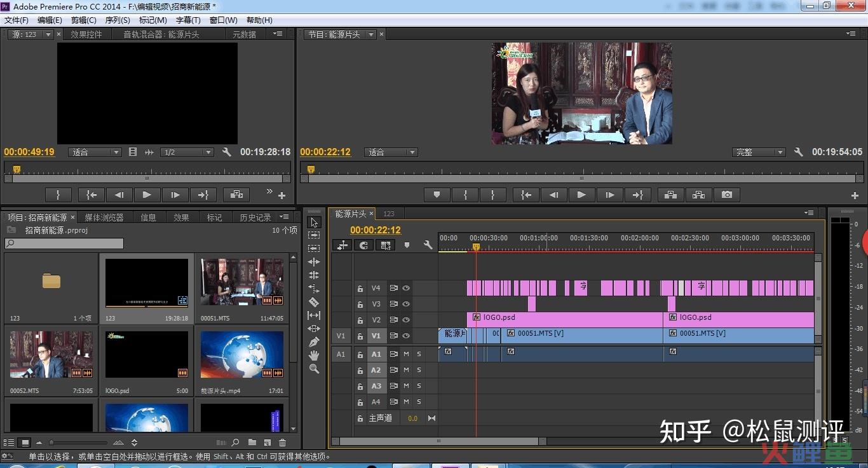Switch to 历史记录 tab
Image resolution: width=868 pixels, height=468 pixels.
click(255, 217)
